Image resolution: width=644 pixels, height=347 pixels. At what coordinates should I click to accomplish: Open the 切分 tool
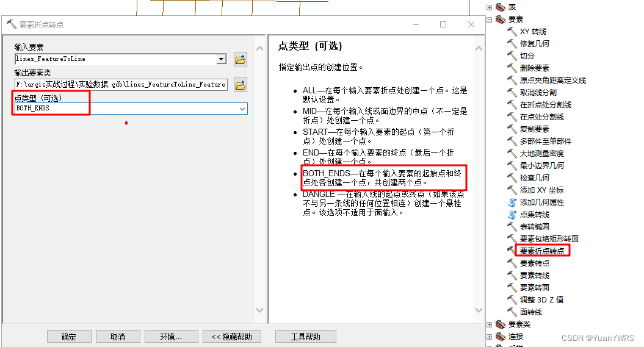527,55
